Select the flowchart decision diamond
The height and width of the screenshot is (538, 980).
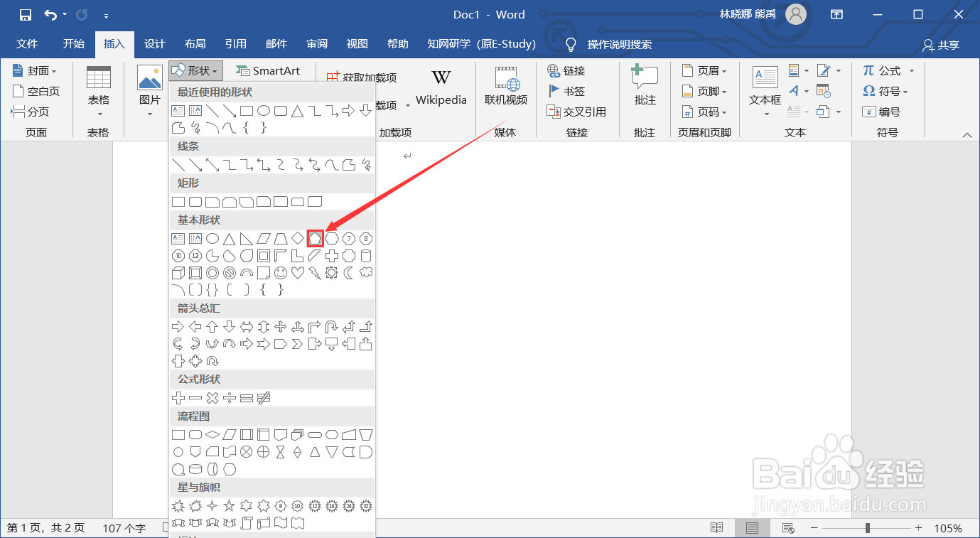[x=212, y=434]
